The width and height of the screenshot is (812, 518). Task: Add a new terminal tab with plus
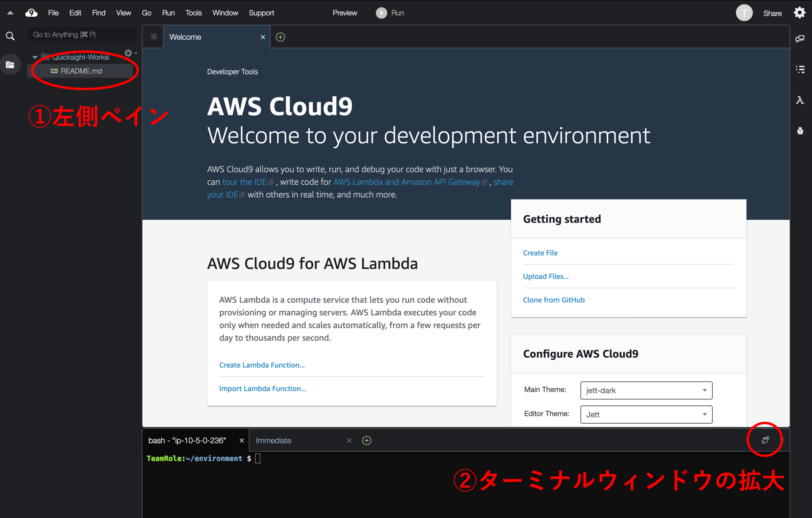[x=367, y=440]
